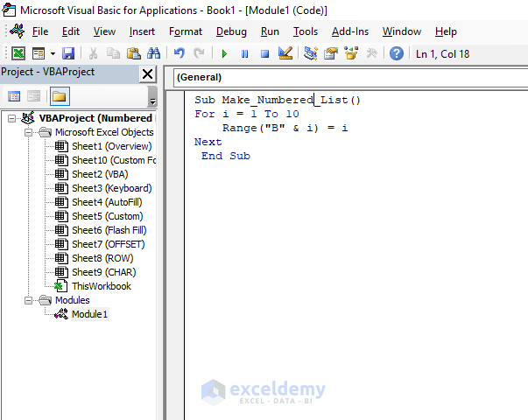Toggle Folders view in Project pane
This screenshot has height=420, width=528.
(60, 96)
